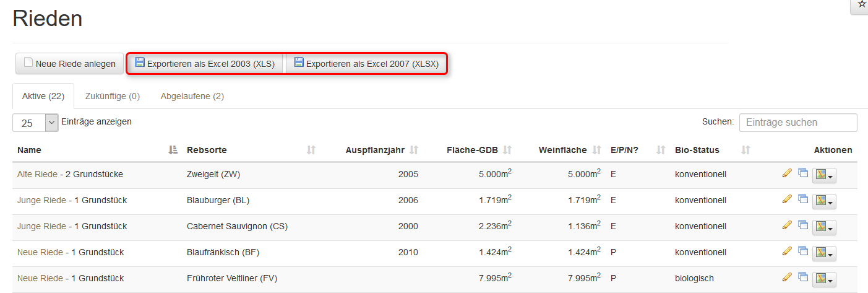The width and height of the screenshot is (868, 293).
Task: Switch to the Zukünftige (0) tab
Action: (113, 96)
